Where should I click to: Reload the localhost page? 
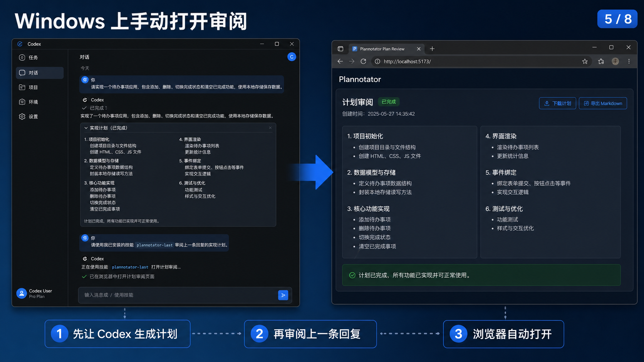[363, 62]
